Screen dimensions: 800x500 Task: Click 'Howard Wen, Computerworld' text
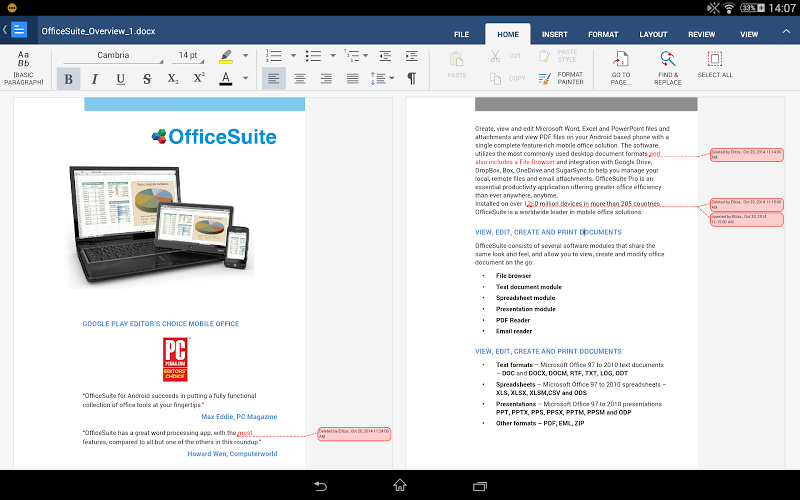[232, 454]
